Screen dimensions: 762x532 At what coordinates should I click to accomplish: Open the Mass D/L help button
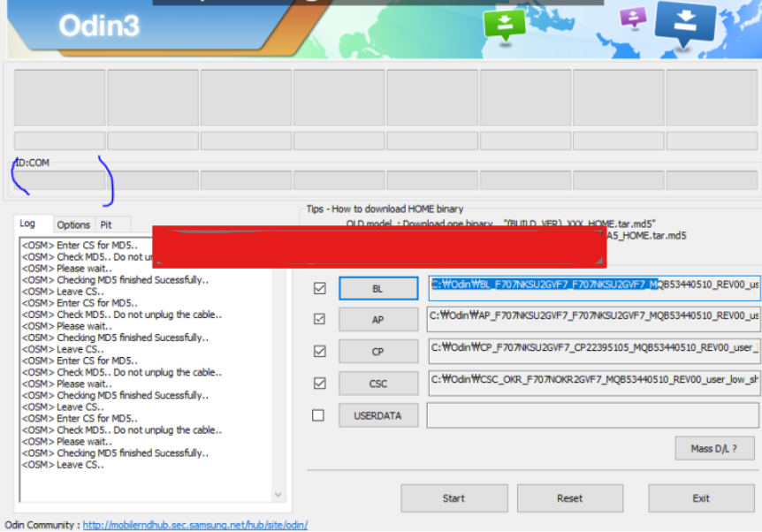click(x=714, y=448)
